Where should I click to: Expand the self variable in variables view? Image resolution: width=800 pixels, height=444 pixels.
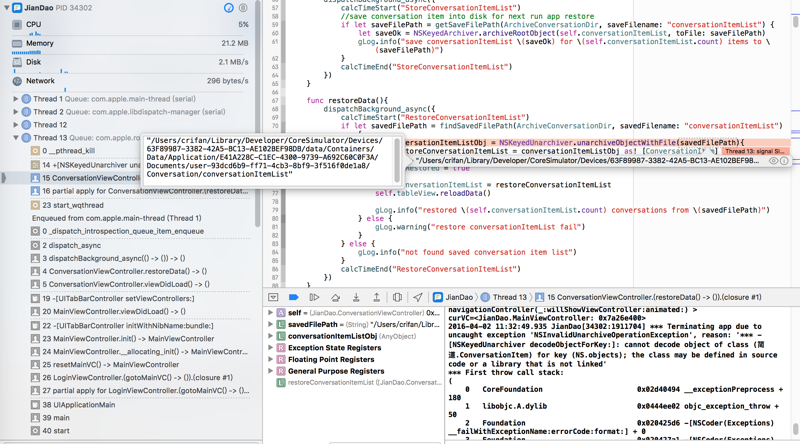(270, 313)
